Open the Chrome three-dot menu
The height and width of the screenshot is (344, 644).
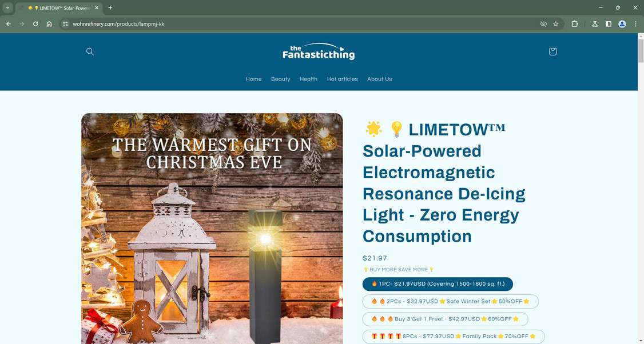tap(635, 24)
